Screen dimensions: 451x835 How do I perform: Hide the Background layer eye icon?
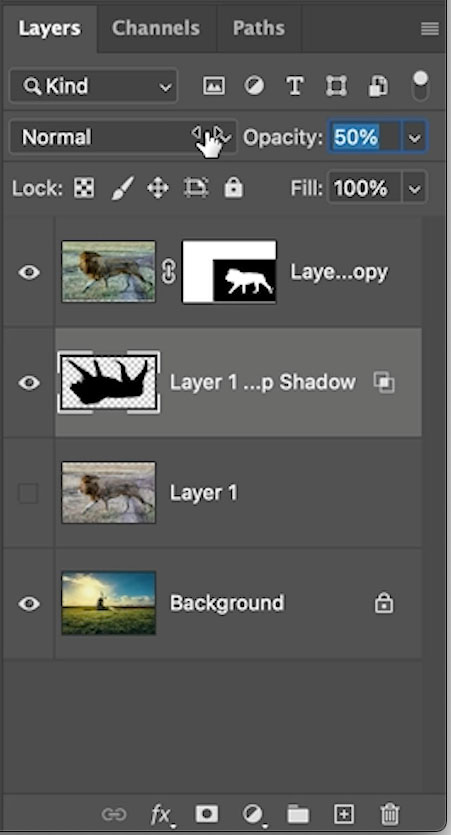(x=29, y=603)
